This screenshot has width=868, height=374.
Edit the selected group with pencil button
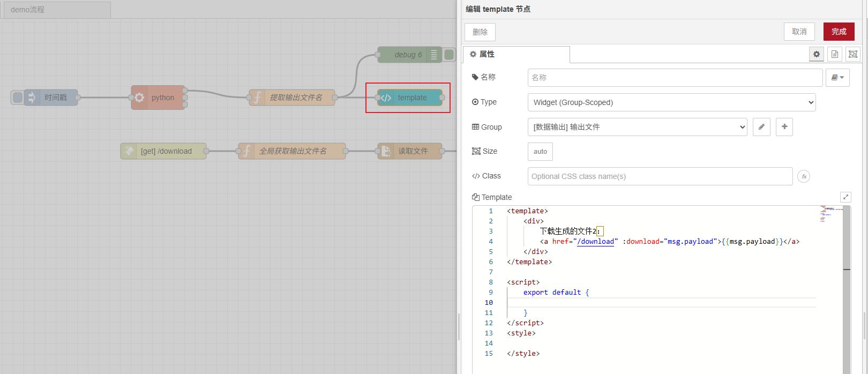pyautogui.click(x=761, y=127)
